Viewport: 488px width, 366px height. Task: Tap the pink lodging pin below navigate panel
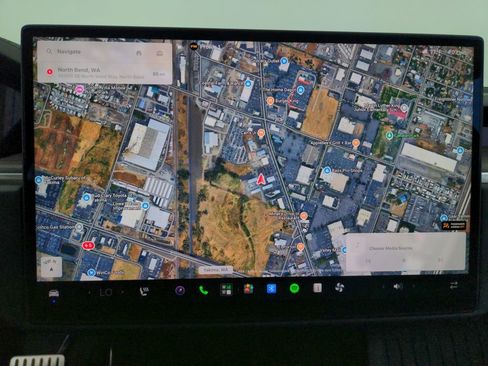pos(79,89)
